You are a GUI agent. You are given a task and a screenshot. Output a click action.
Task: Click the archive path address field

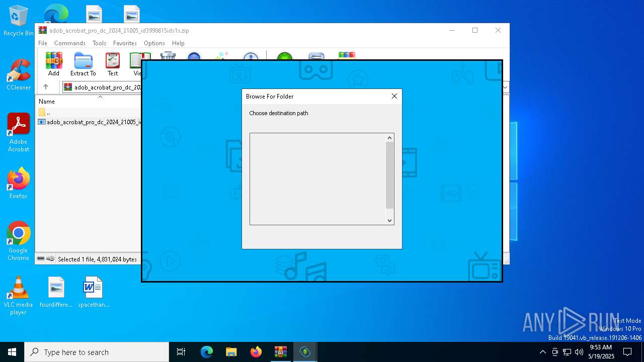coord(103,87)
